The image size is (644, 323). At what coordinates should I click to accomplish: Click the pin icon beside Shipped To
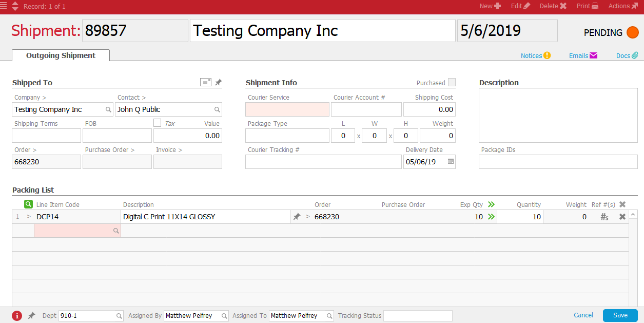(218, 82)
